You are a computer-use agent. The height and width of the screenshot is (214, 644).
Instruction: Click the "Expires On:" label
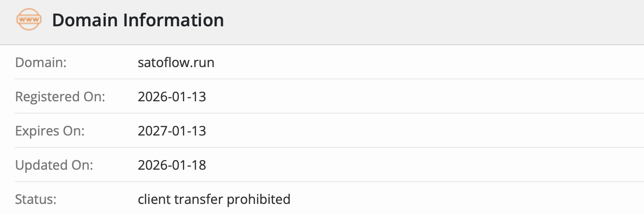pos(50,131)
